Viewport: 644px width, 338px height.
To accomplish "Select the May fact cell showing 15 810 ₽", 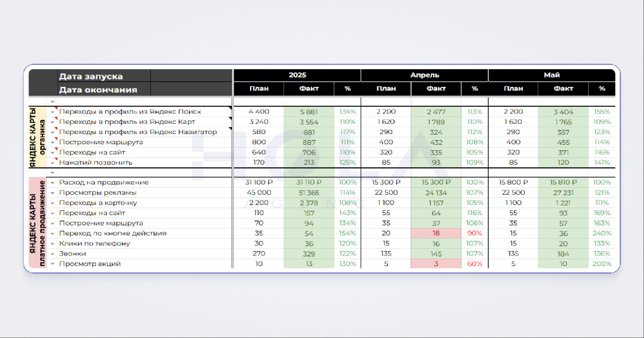I will pyautogui.click(x=563, y=183).
